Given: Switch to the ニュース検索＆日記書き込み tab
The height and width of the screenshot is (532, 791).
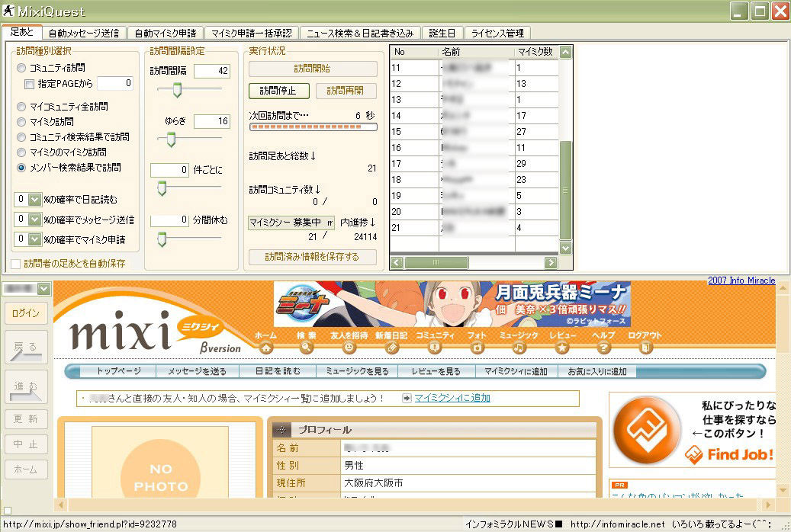Looking at the screenshot, I should click(x=360, y=34).
